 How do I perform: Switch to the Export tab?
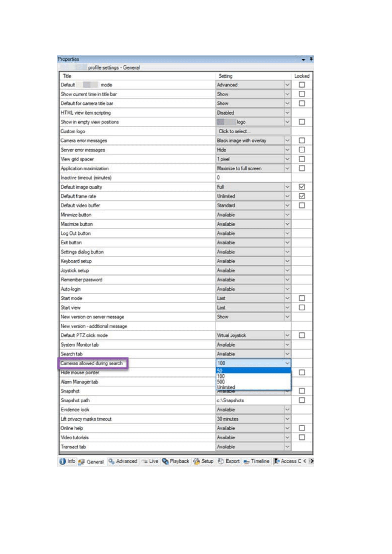coord(229,461)
